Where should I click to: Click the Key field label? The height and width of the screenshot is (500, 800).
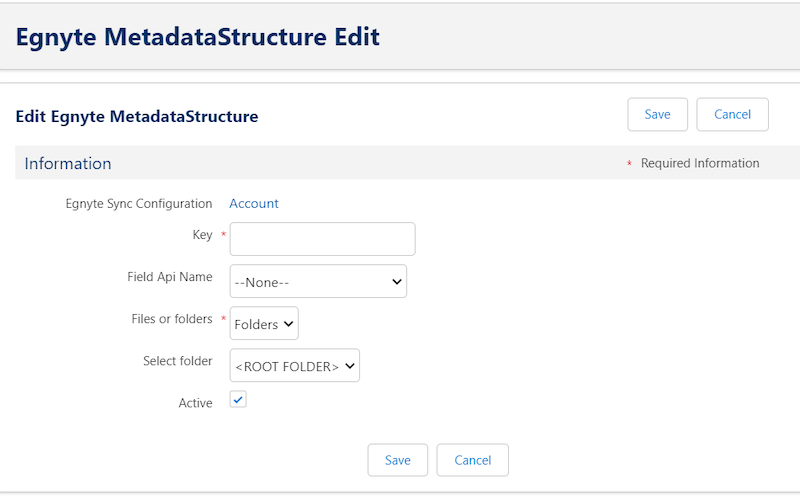pos(202,235)
